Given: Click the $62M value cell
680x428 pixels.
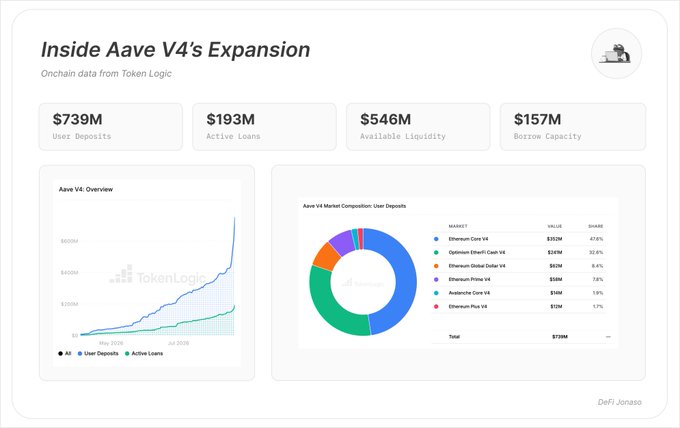Looking at the screenshot, I should (556, 266).
